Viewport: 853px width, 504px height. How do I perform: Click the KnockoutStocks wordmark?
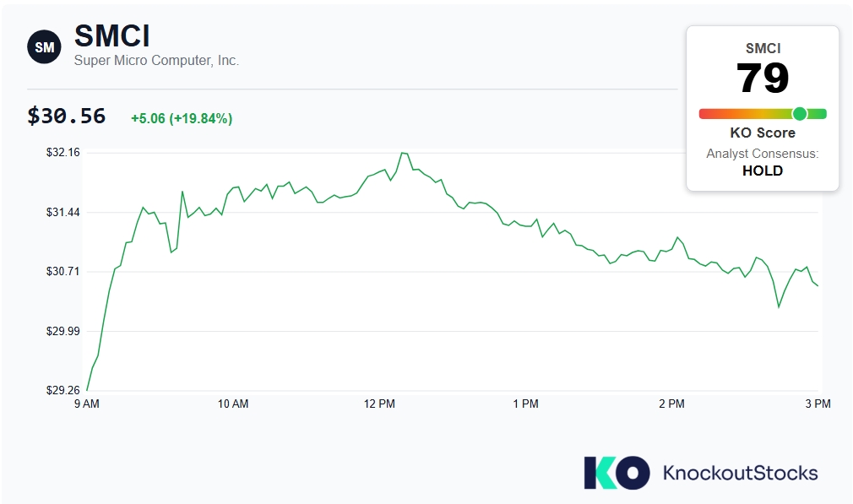(x=741, y=473)
